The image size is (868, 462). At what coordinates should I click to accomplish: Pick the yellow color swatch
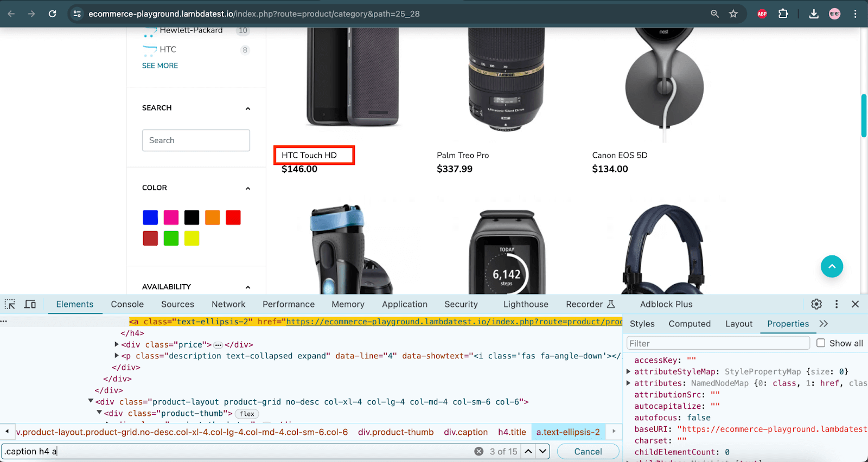point(192,238)
